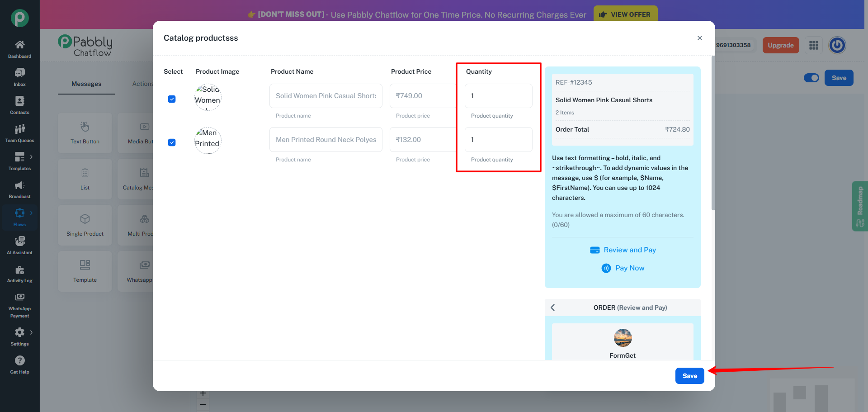868x412 pixels.
Task: Click Save in the catalog dialog
Action: (690, 376)
